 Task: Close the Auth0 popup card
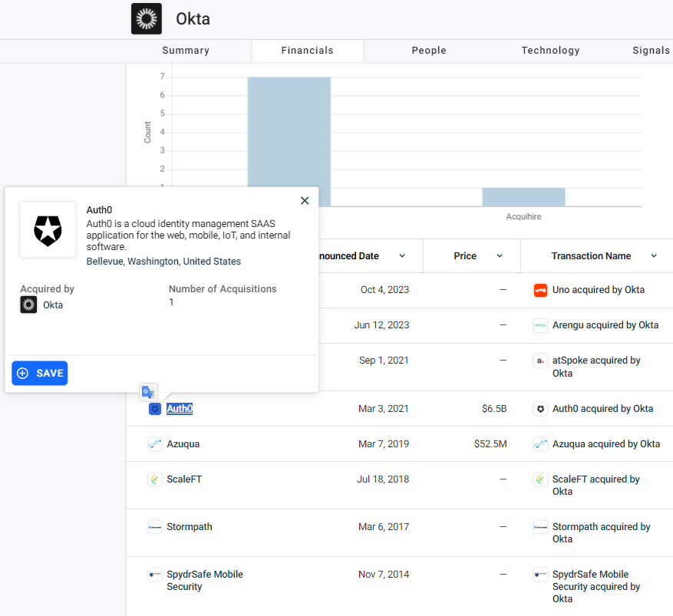tap(305, 200)
